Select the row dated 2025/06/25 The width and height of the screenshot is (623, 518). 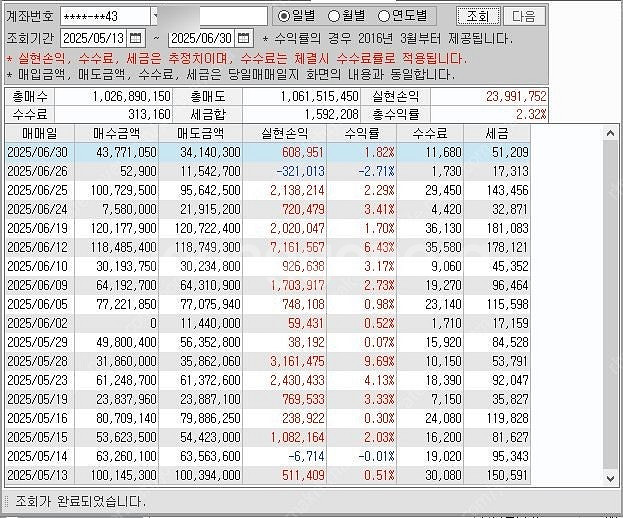268,190
